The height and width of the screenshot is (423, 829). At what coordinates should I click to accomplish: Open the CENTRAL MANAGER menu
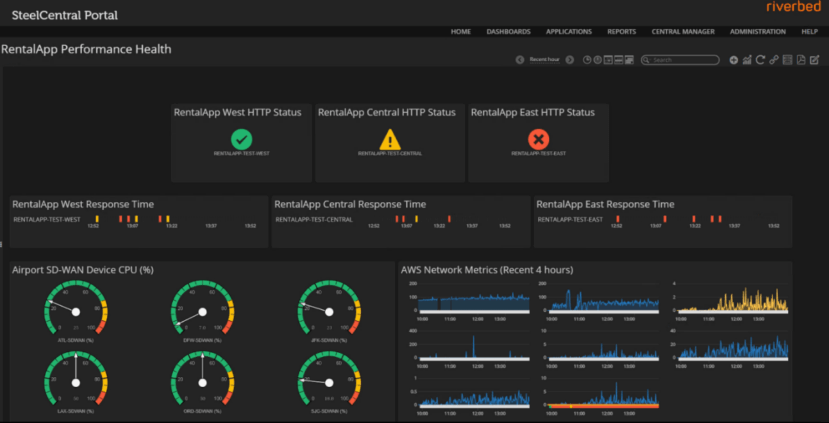coord(683,32)
